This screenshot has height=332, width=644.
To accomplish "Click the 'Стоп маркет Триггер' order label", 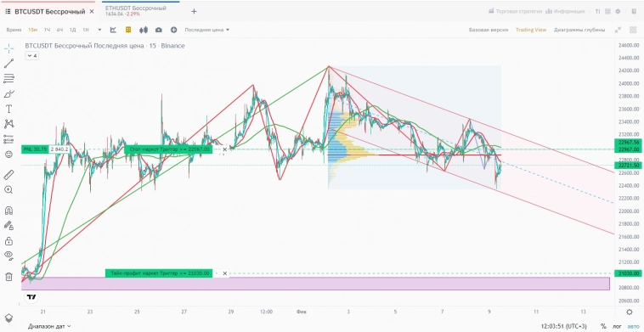I will pos(168,149).
